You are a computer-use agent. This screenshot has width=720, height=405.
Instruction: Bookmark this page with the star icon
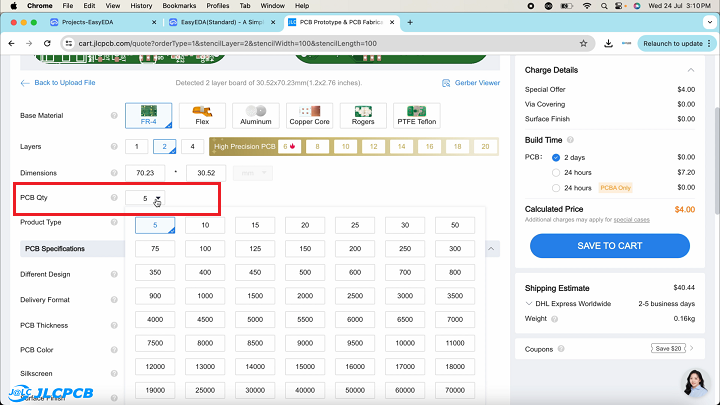coord(583,43)
